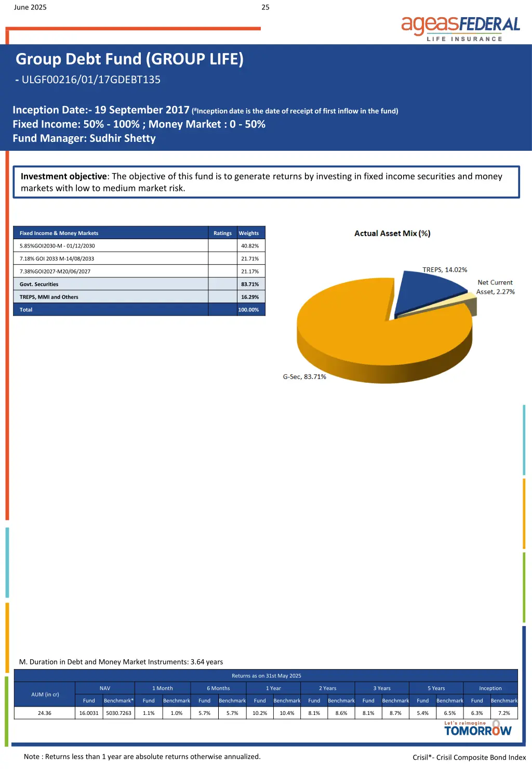Click the "2 Years" column header
Screen dimensions: 532x769
[x=328, y=688]
